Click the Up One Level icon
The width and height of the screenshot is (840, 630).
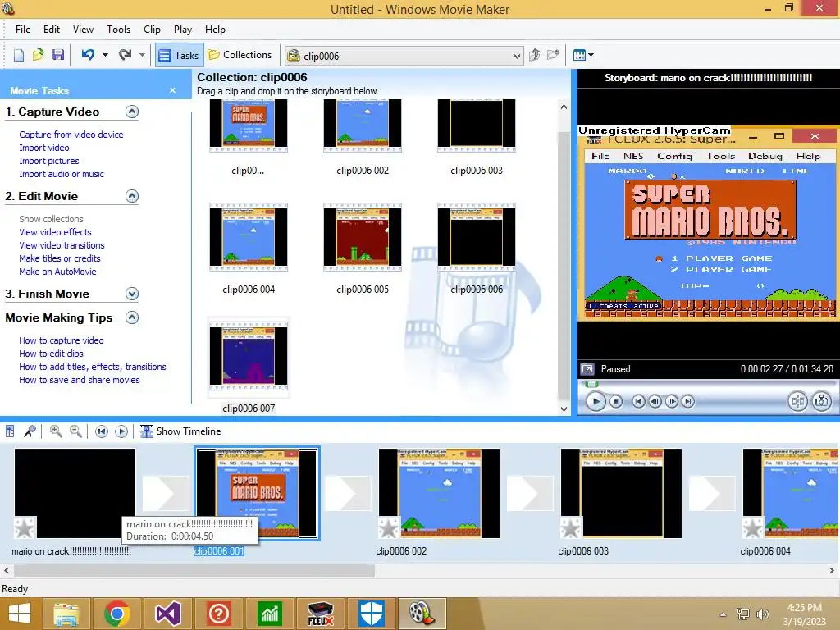coord(534,55)
